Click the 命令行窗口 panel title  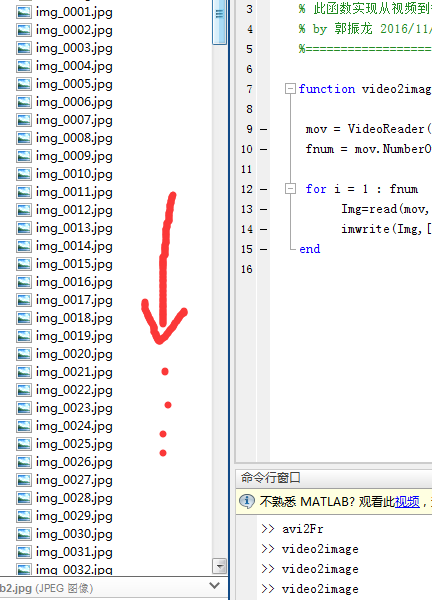(271, 478)
